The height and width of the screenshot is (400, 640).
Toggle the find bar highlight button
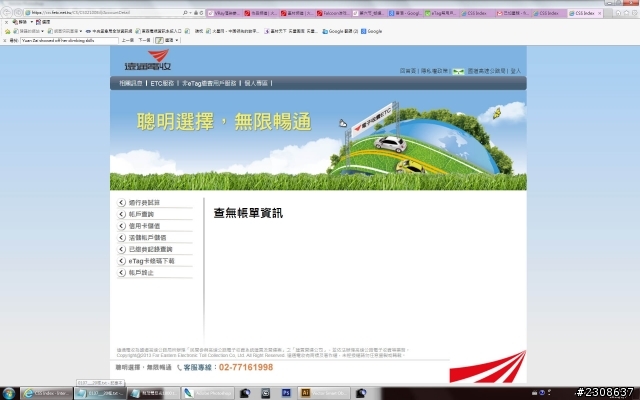point(159,40)
